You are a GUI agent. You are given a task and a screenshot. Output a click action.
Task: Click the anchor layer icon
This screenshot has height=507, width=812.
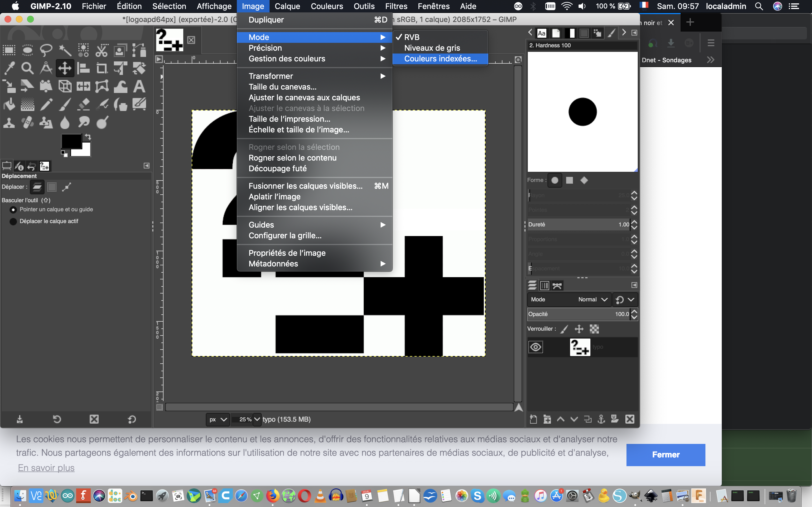(601, 419)
